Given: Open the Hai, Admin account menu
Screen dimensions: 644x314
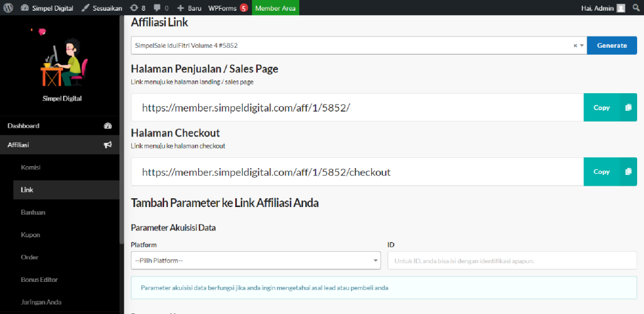Looking at the screenshot, I should point(603,8).
